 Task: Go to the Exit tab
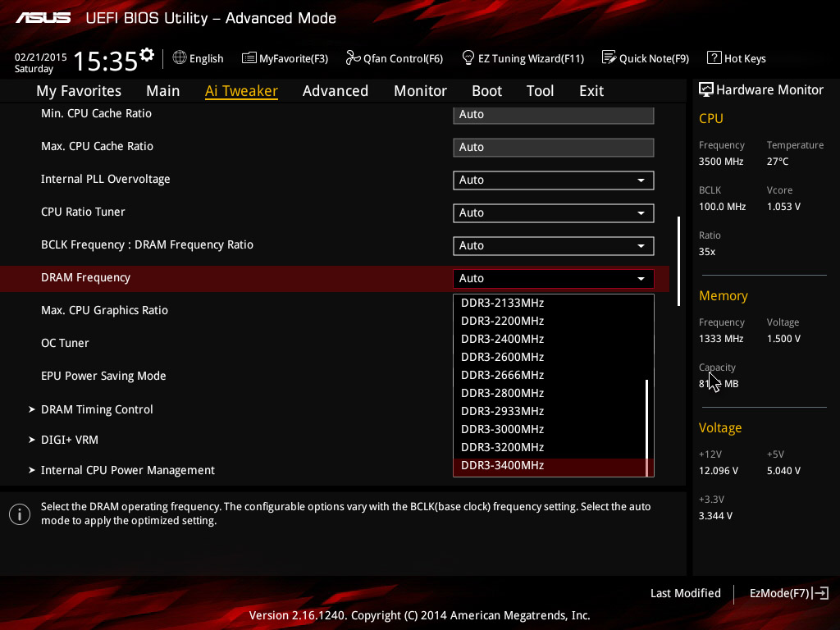click(x=591, y=91)
